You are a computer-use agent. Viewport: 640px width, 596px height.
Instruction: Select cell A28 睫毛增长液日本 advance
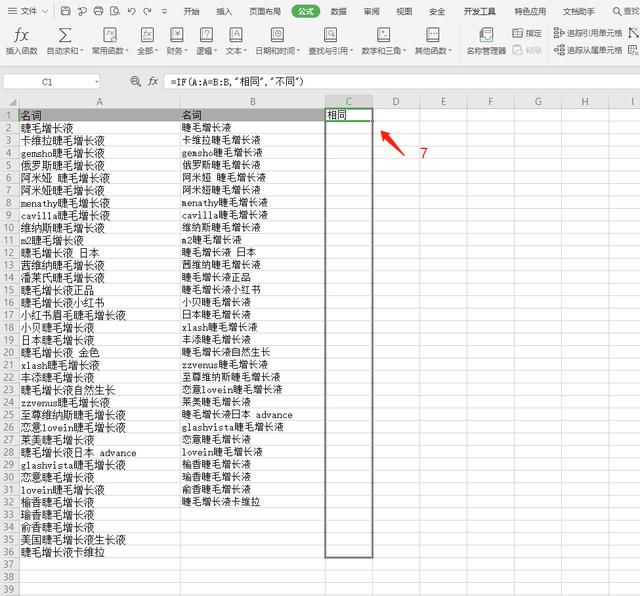click(x=100, y=452)
